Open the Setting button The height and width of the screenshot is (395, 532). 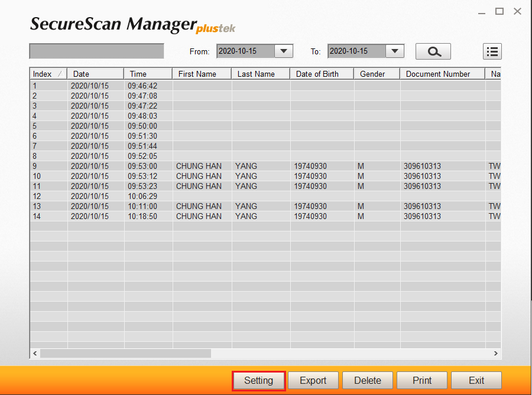259,380
